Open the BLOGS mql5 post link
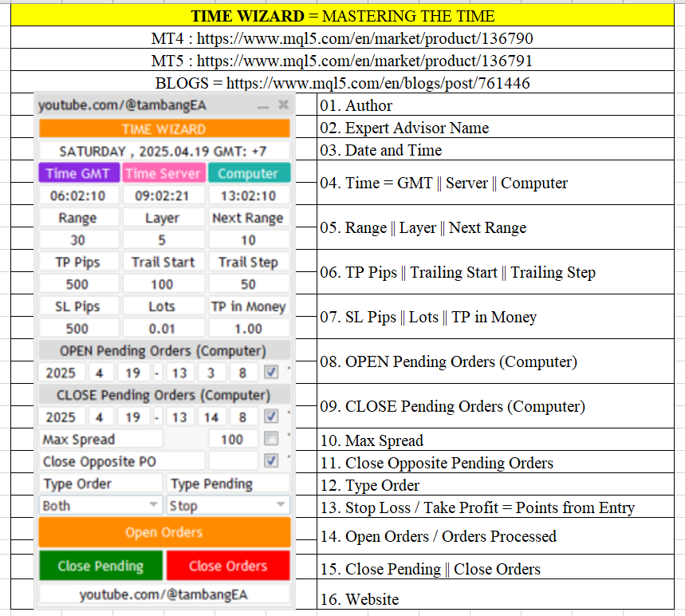Screen dimensions: 685x616 click(378, 83)
